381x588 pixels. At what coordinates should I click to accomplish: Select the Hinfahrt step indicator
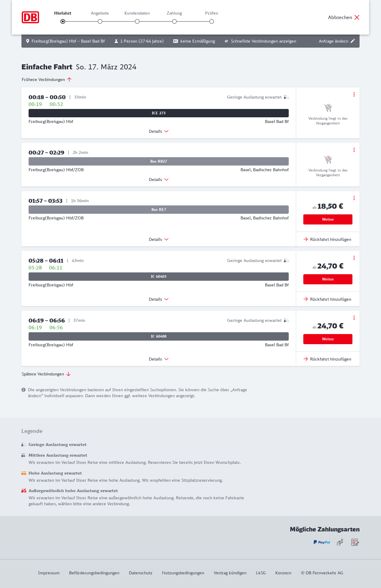63,21
